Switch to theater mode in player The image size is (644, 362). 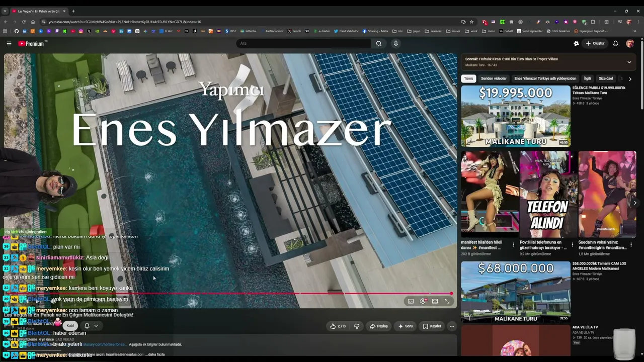point(435,301)
